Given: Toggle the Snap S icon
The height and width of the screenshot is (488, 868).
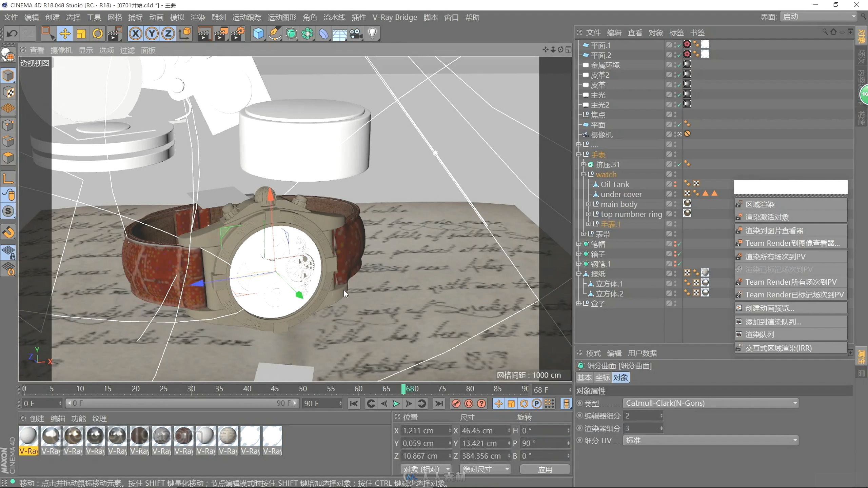Looking at the screenshot, I should point(8,211).
